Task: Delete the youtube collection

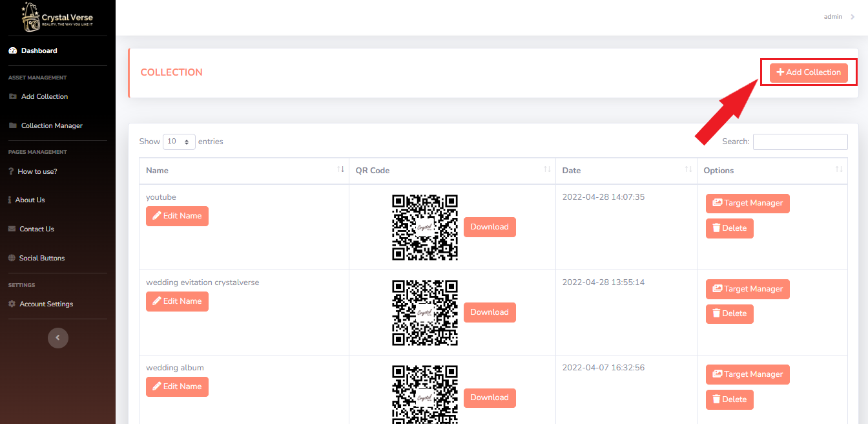Action: (x=729, y=228)
